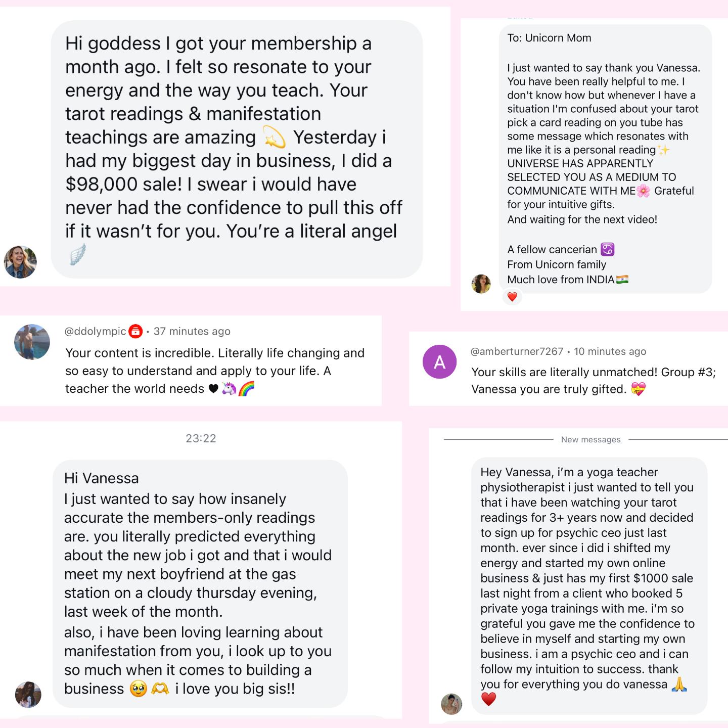Open the yoga teacher's profile picture
728x728 pixels.
(451, 704)
